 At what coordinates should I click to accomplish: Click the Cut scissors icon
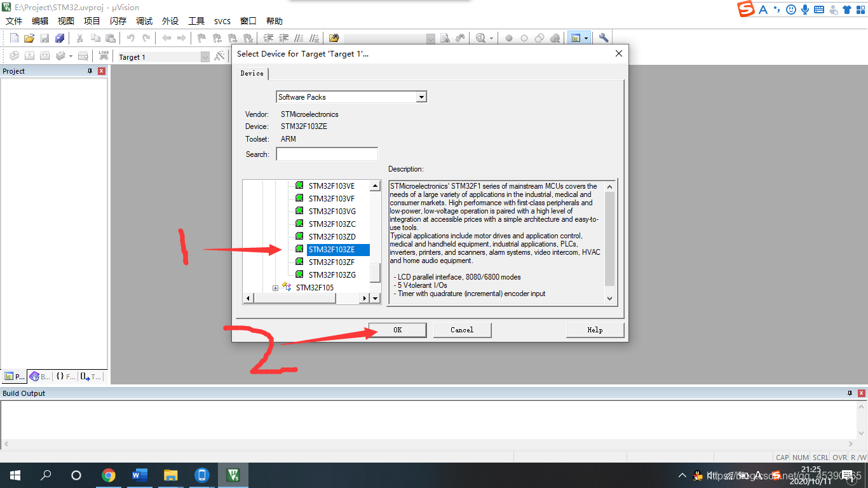click(x=80, y=38)
